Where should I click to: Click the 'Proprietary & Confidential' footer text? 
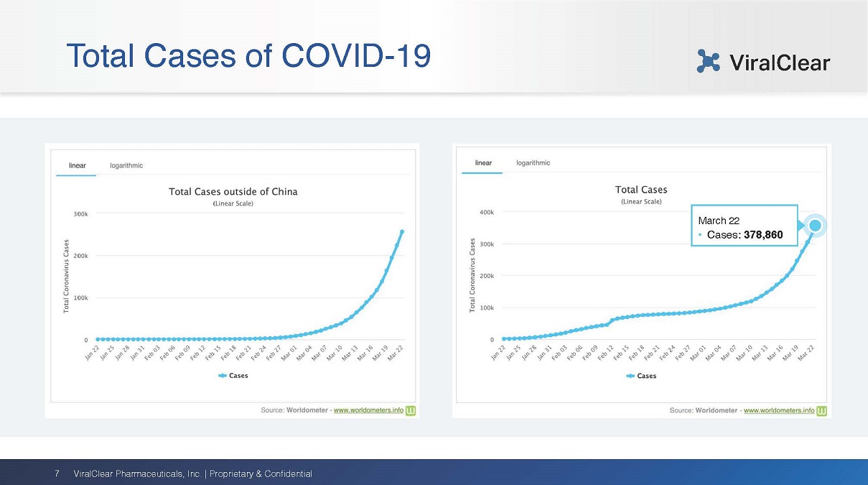point(261,474)
